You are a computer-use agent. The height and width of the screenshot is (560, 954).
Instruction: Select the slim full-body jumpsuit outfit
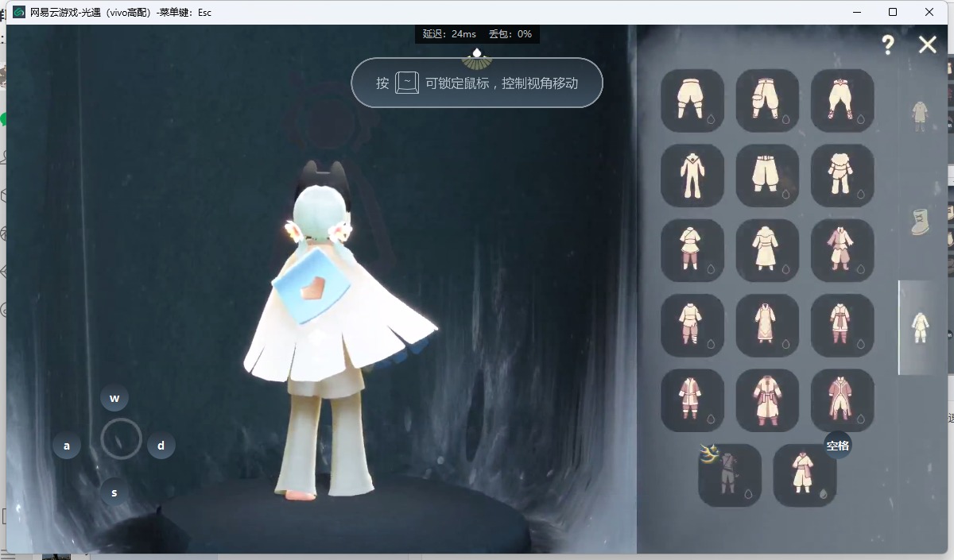click(692, 176)
